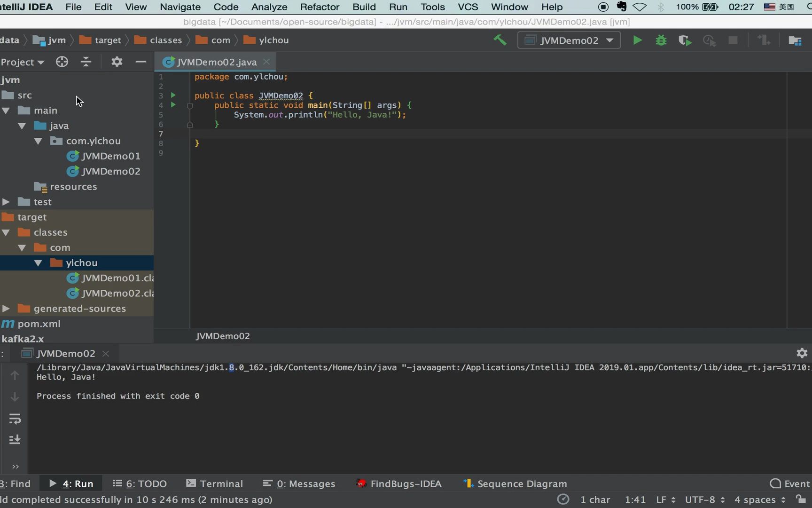Collapse all in the Project panel

tap(86, 62)
